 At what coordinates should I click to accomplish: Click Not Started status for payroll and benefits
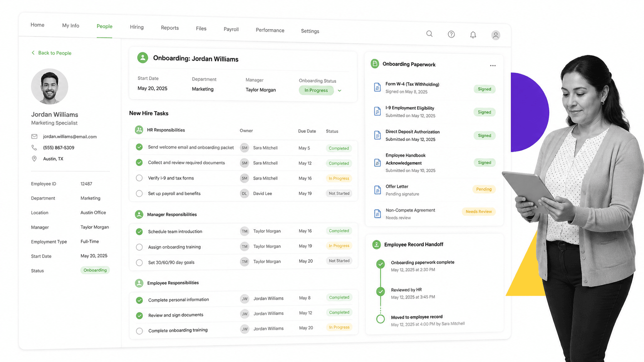click(x=339, y=194)
